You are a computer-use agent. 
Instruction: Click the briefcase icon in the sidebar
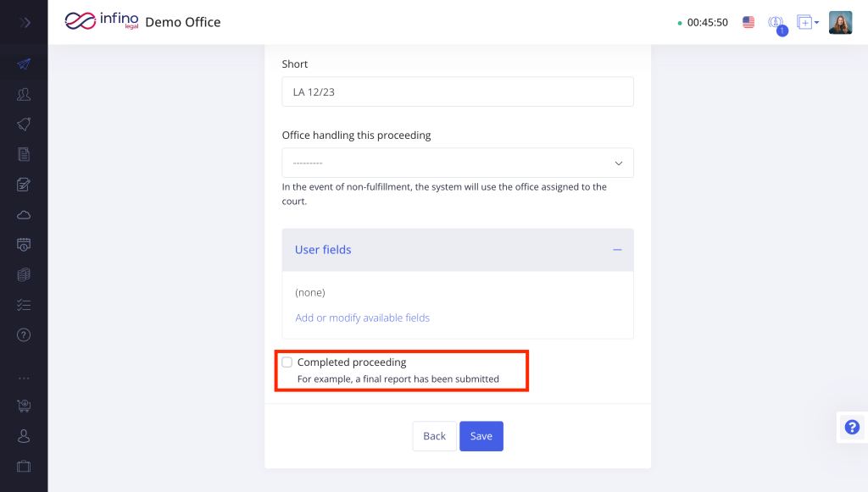24,466
